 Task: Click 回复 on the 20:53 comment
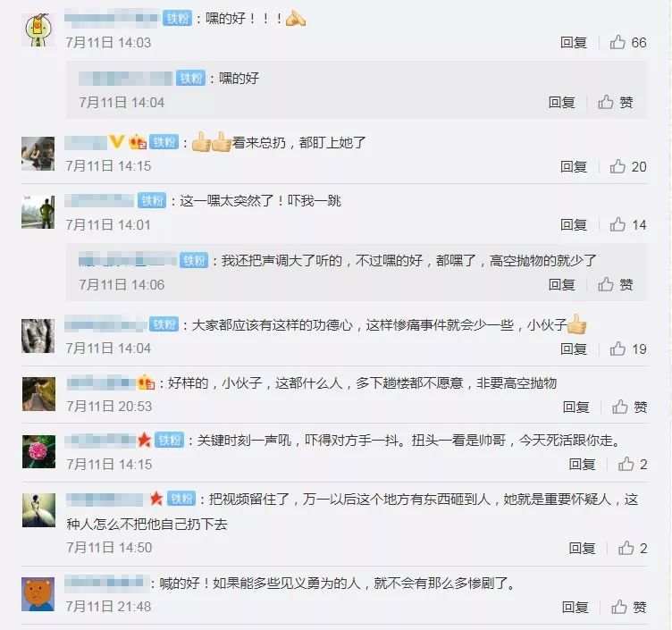[576, 407]
